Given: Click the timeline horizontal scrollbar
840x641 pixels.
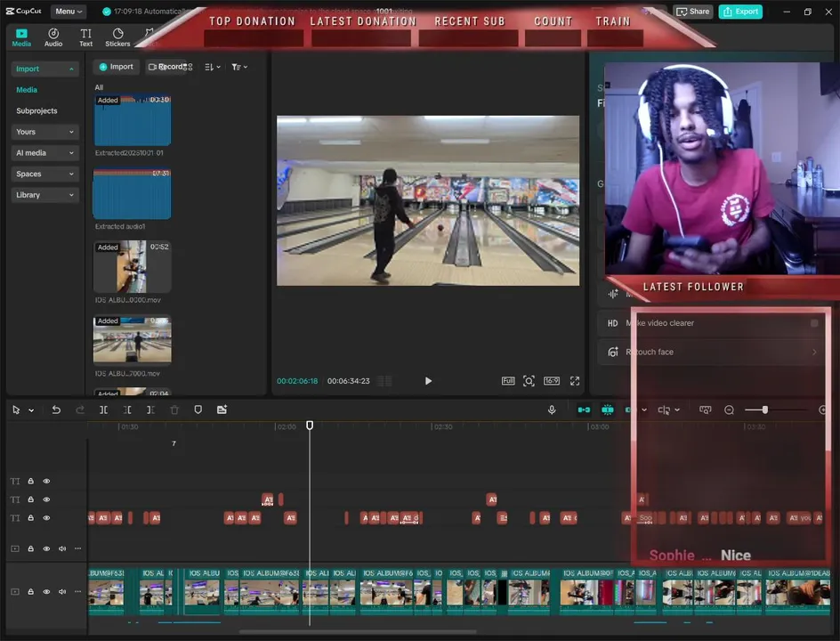Looking at the screenshot, I should pyautogui.click(x=358, y=632).
